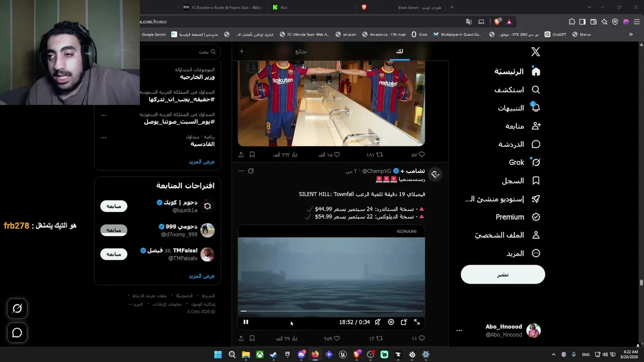Share the Barcelona players photo post
Viewport: 644px width, 362px height.
(x=241, y=155)
